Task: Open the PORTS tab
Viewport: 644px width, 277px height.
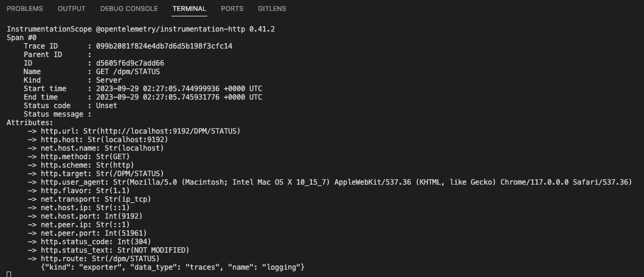Action: [x=232, y=9]
